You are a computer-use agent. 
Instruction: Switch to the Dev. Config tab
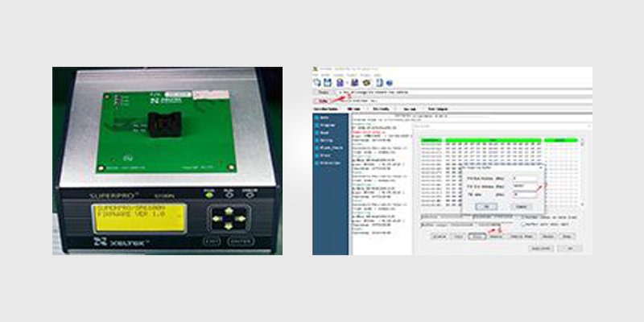point(381,109)
